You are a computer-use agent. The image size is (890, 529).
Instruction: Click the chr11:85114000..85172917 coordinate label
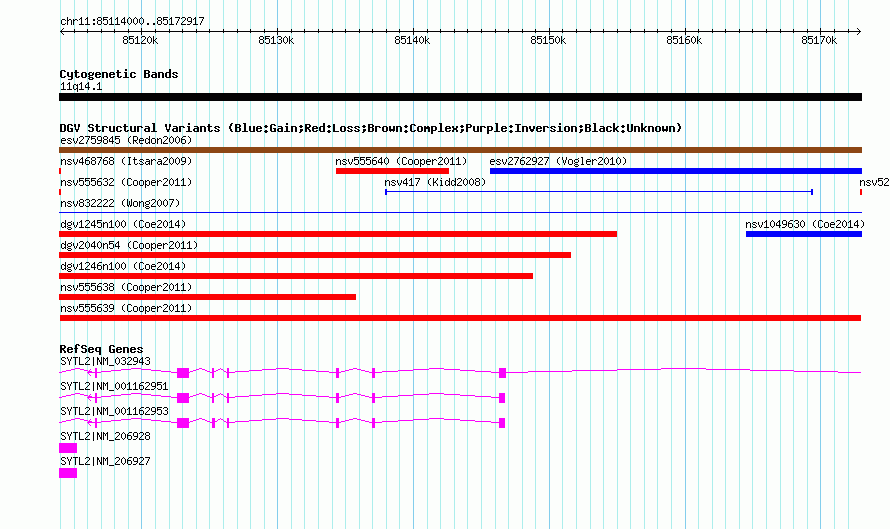(x=132, y=21)
